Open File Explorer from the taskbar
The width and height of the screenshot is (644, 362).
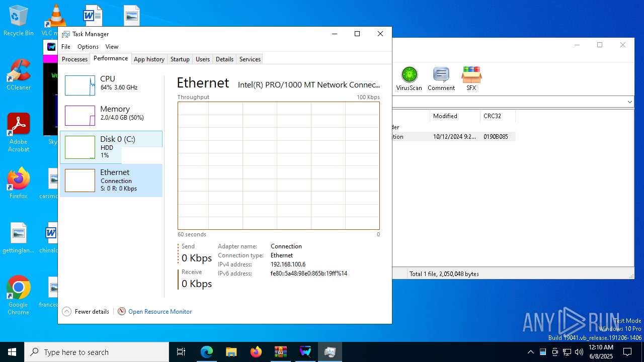tap(231, 352)
